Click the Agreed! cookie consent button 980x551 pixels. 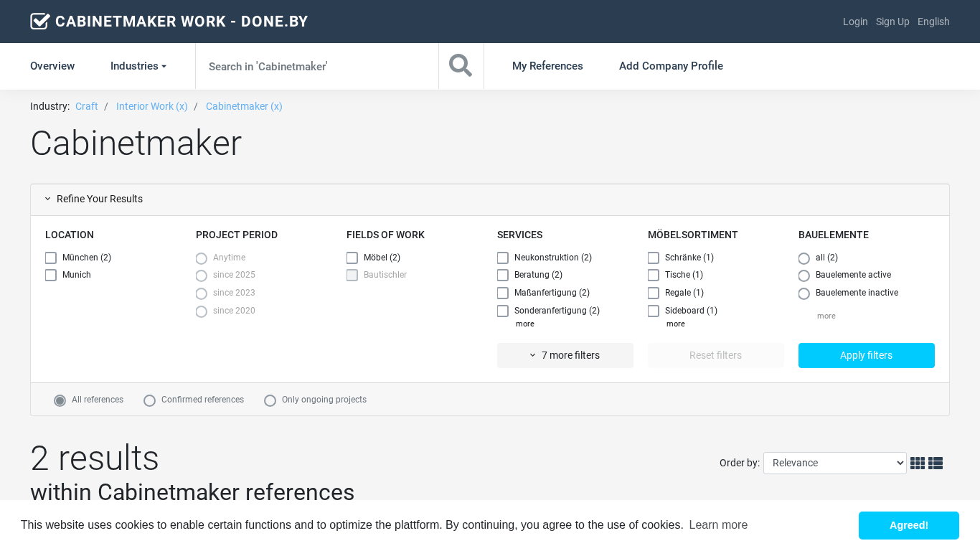tap(908, 525)
